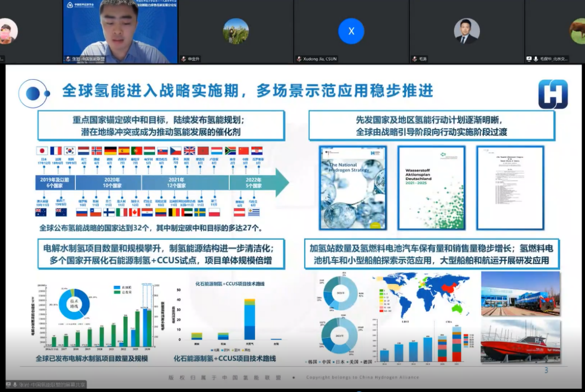Click the 2021年 12个国家 timeline segment

click(185, 183)
